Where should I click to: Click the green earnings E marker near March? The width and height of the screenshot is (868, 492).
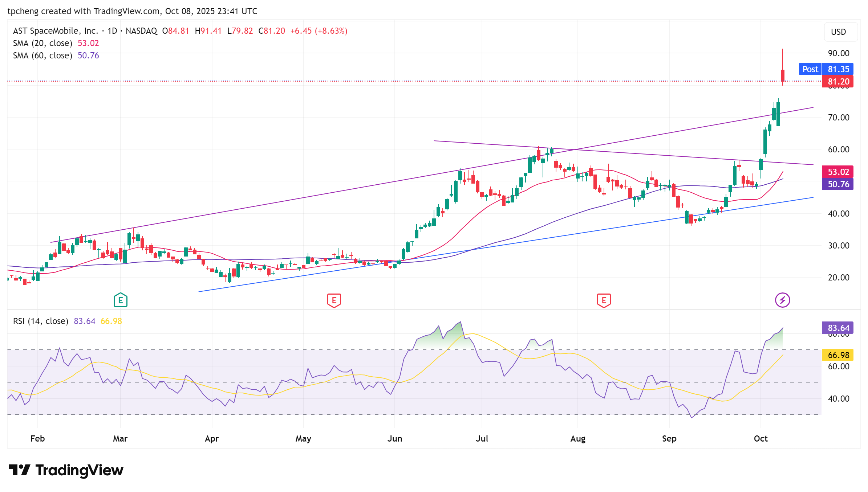point(120,300)
